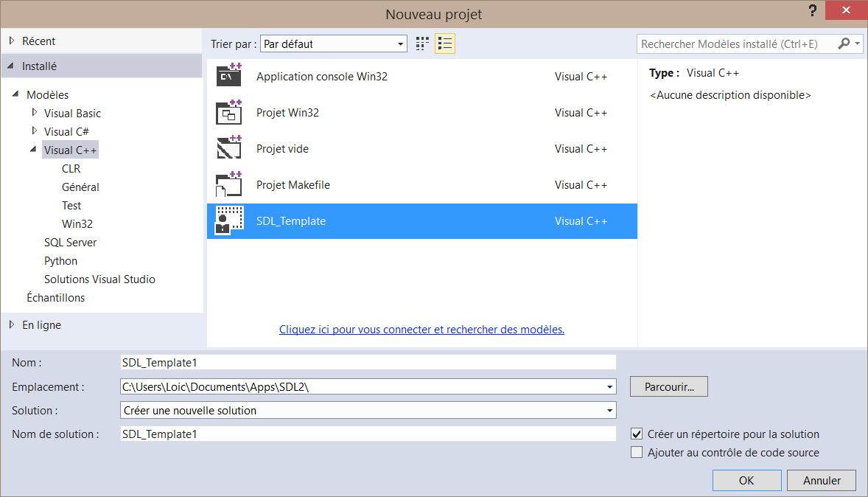
Task: Click the Nom text field
Action: [368, 362]
